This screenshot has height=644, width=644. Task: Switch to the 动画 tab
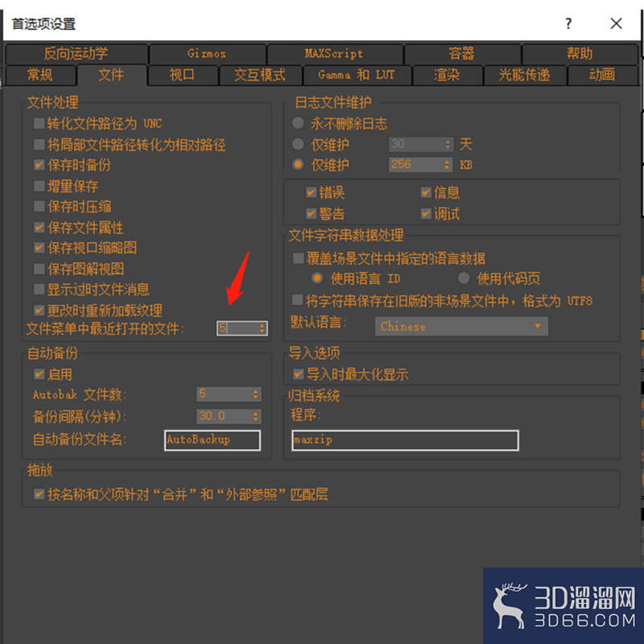[602, 75]
